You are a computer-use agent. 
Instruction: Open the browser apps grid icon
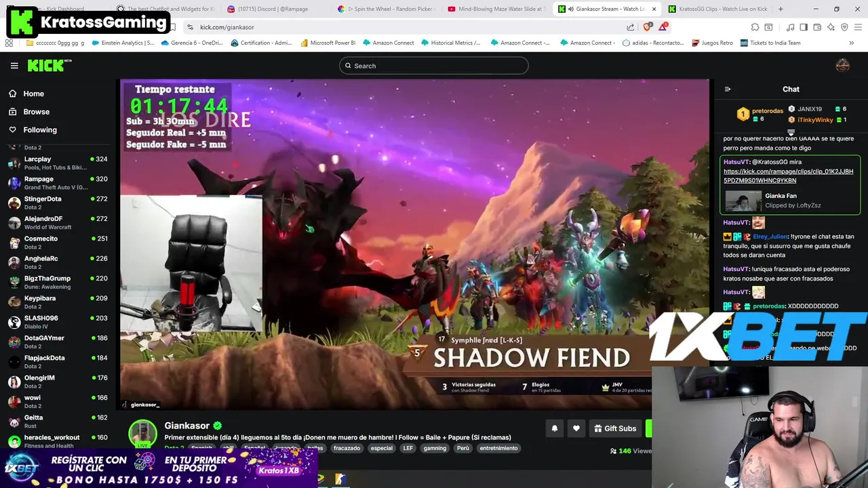[9, 43]
